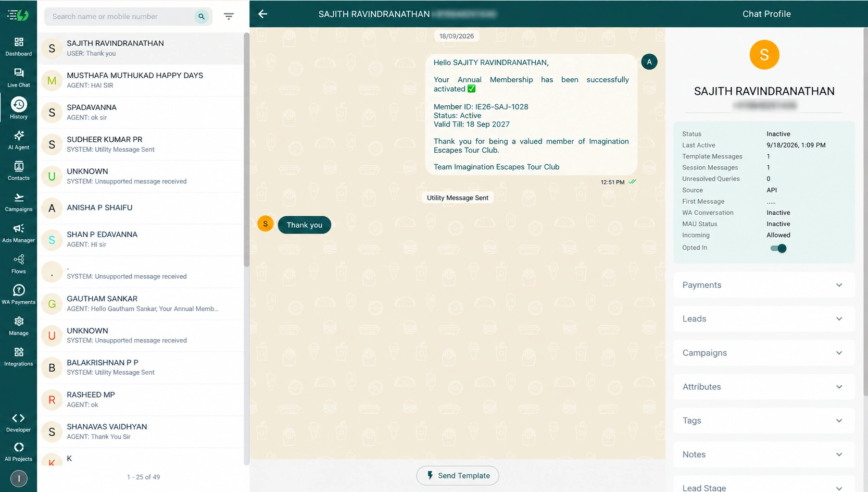Go to Live Chat in sidebar
The image size is (868, 492).
pyautogui.click(x=19, y=78)
